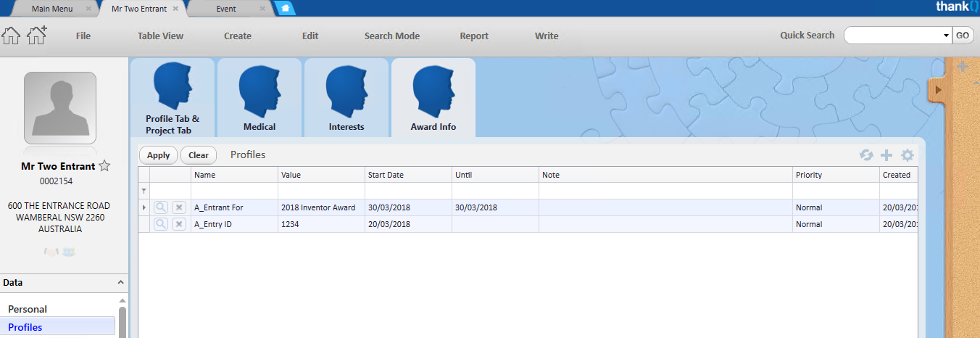This screenshot has width=980, height=338.
Task: View A_Entrant For row with magnifier icon
Action: tap(160, 207)
